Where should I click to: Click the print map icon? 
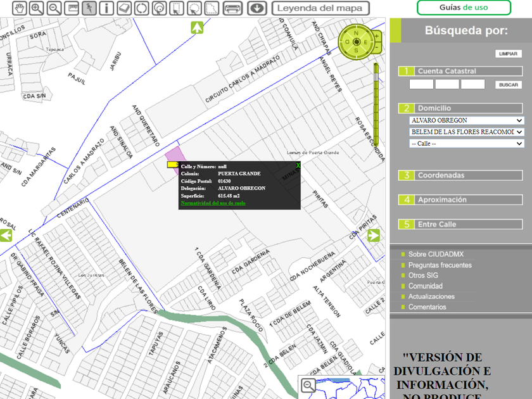click(233, 8)
